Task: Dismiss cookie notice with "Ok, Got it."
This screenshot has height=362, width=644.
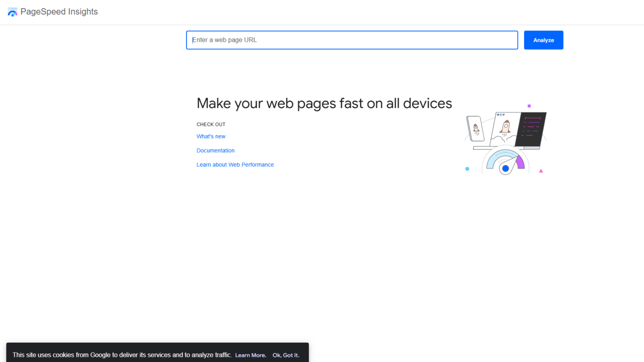Action: click(x=285, y=355)
